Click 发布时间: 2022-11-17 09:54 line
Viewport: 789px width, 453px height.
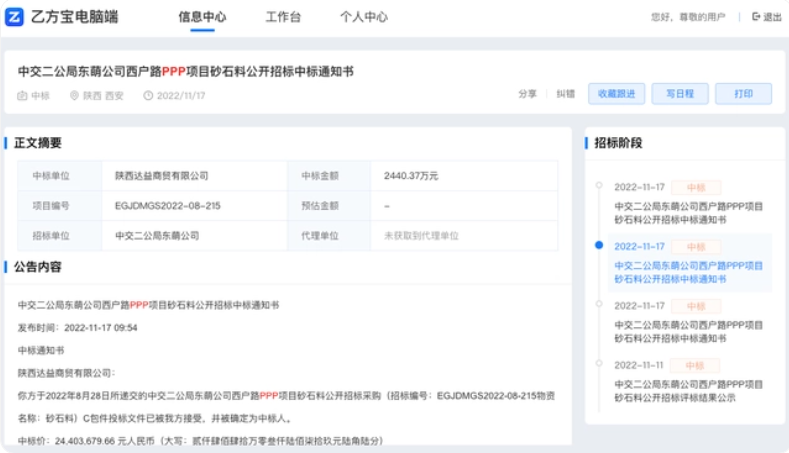coord(77,328)
